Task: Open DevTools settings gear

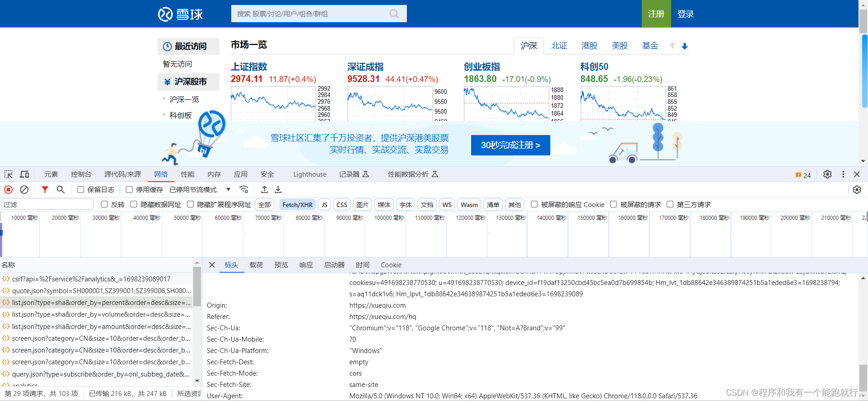Action: coord(827,174)
